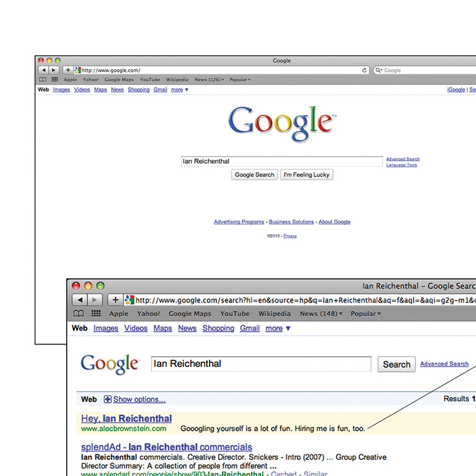Viewport: 476px width, 476px height.
Task: Click back arrow in the rear Google window
Action: [x=43, y=70]
